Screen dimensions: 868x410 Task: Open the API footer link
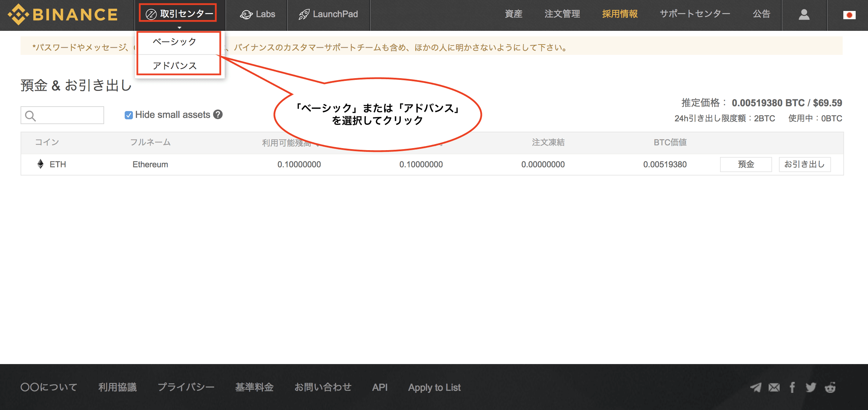click(380, 387)
